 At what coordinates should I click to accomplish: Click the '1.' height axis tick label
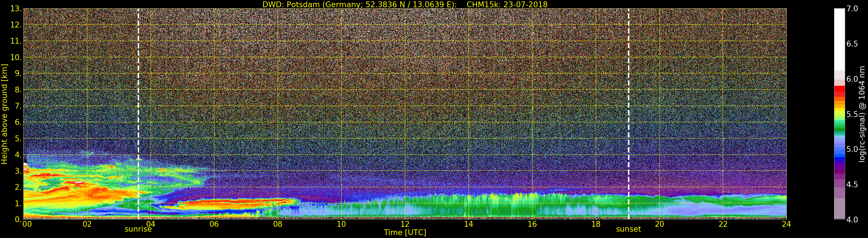pyautogui.click(x=18, y=203)
